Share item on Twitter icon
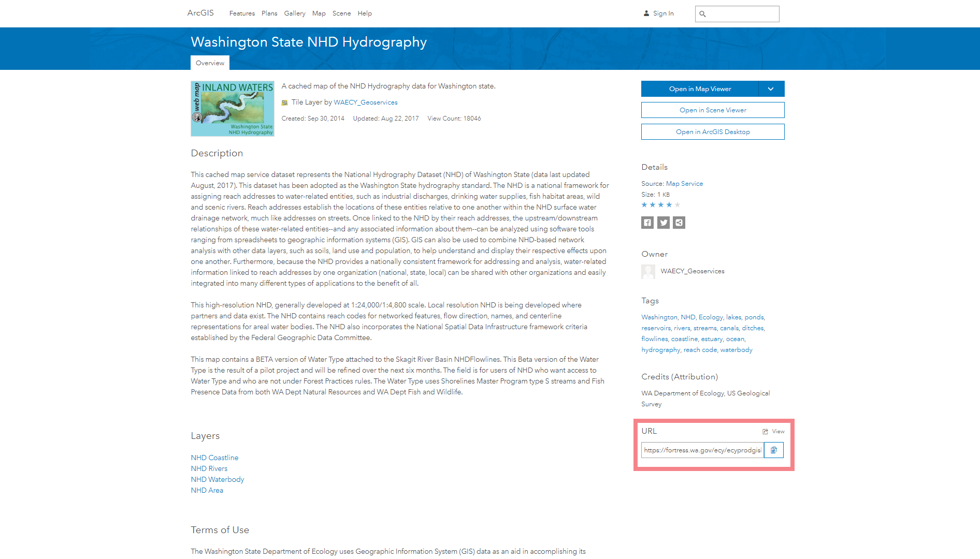 click(664, 223)
